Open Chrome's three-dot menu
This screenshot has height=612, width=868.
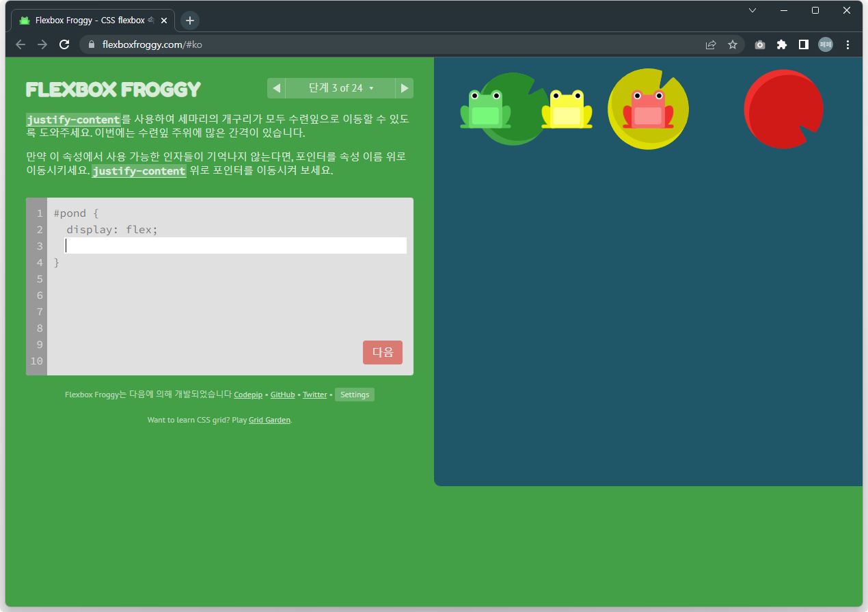(x=848, y=44)
